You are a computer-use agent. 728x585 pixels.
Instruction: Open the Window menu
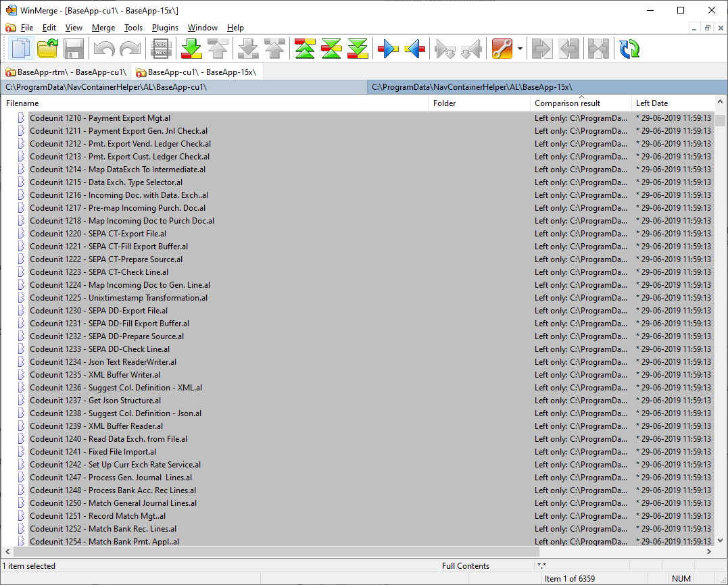tap(202, 28)
